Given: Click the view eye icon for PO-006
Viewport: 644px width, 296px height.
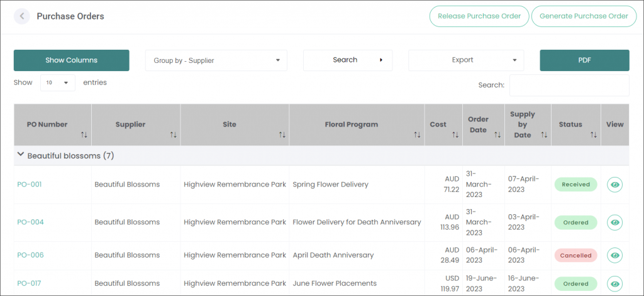Looking at the screenshot, I should 614,255.
